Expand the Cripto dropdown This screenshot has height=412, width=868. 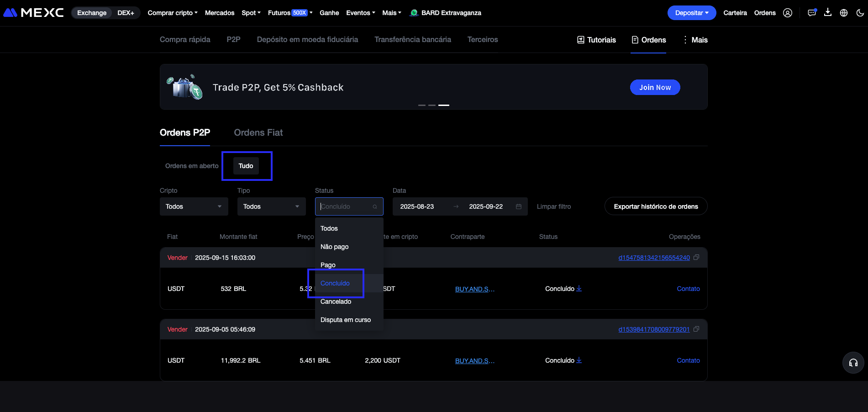(194, 206)
